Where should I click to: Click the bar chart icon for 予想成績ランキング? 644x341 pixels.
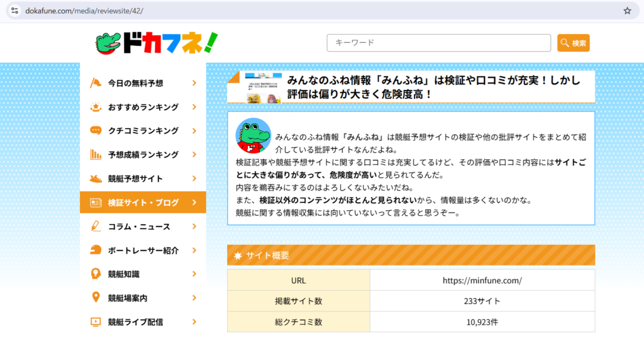(96, 155)
